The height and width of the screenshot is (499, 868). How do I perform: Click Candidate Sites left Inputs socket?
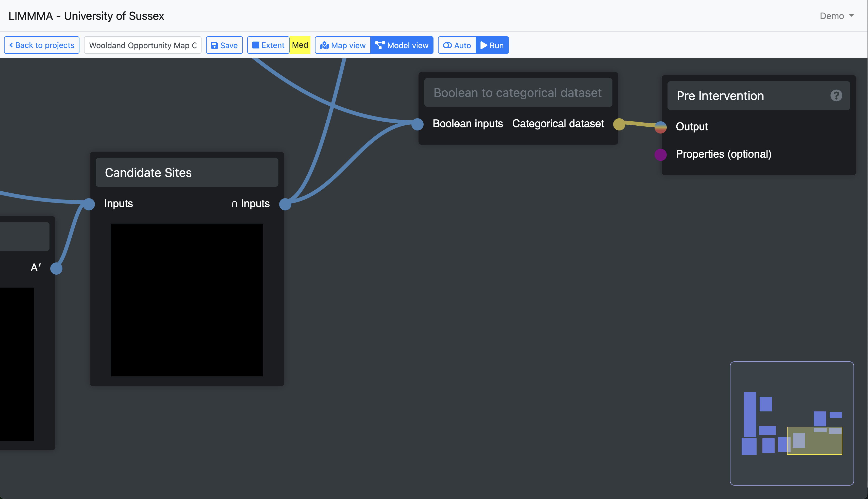[x=89, y=204]
